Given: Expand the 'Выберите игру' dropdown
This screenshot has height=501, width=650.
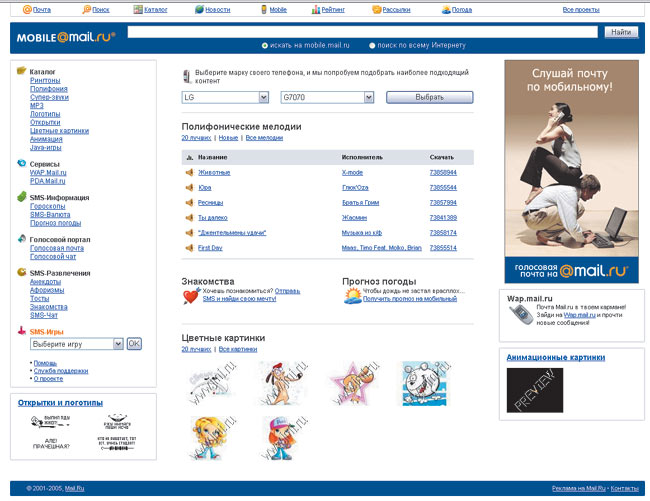Looking at the screenshot, I should (118, 343).
